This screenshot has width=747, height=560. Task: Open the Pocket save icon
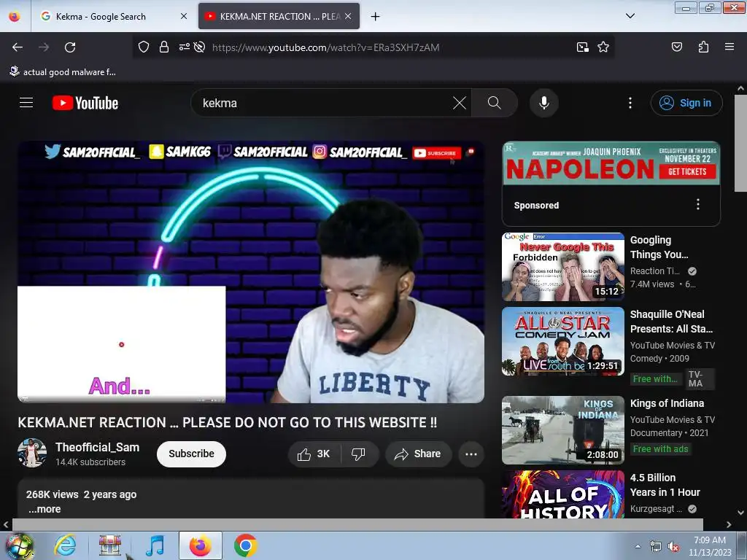tap(676, 47)
